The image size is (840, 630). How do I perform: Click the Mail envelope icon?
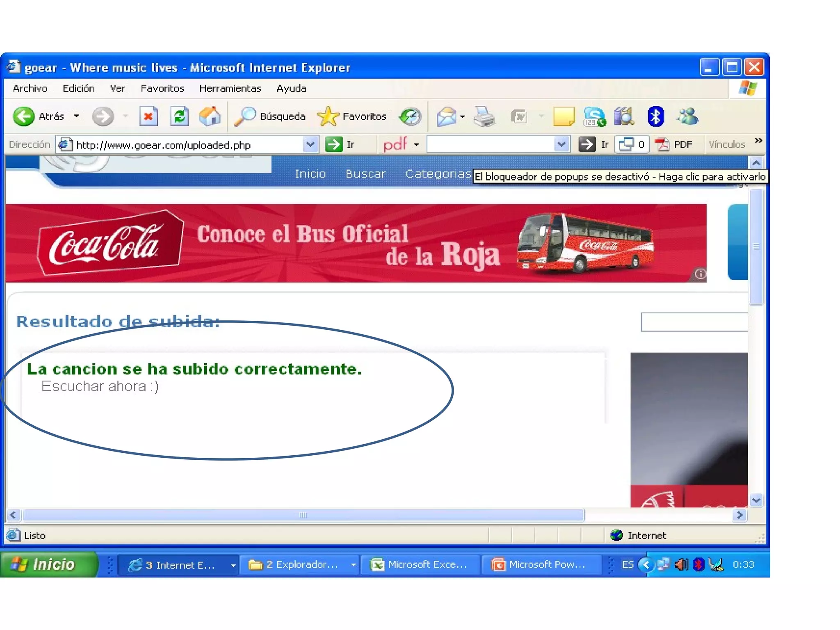coord(446,116)
